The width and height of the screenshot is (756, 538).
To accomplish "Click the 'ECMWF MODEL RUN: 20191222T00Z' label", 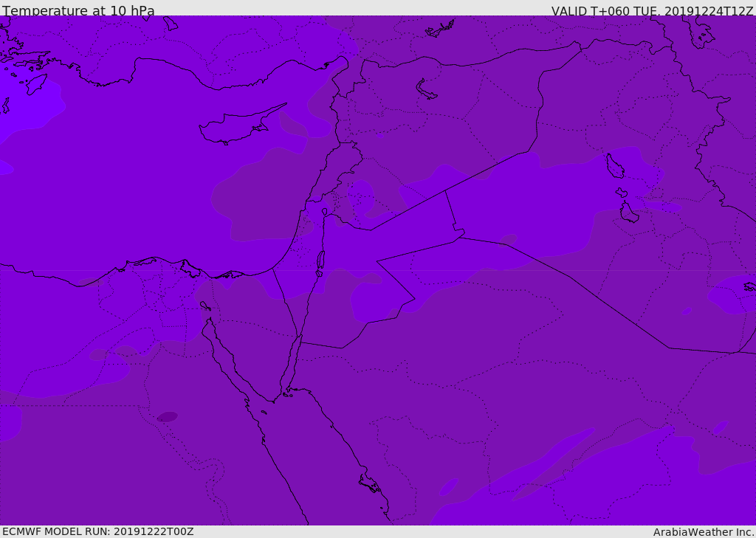I will pos(98,531).
